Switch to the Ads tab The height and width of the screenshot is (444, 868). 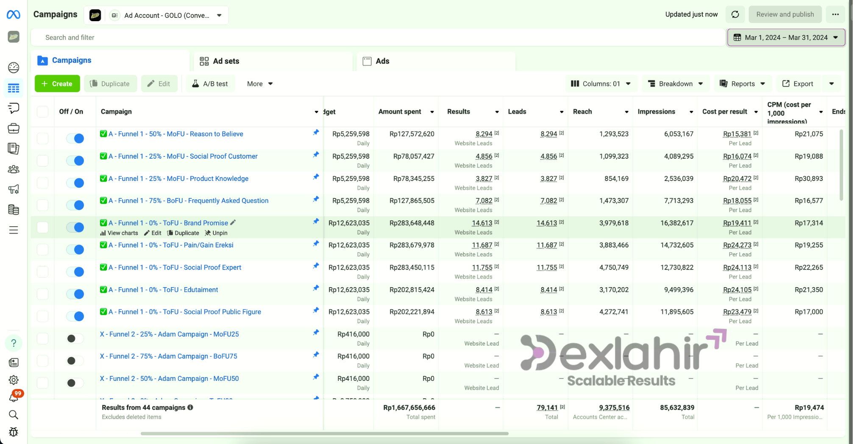[x=382, y=61]
